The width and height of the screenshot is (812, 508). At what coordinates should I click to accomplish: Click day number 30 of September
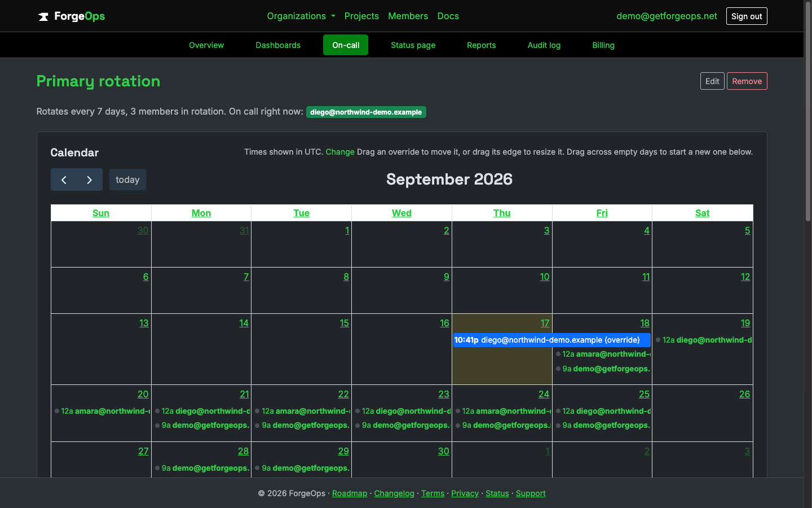click(x=444, y=451)
